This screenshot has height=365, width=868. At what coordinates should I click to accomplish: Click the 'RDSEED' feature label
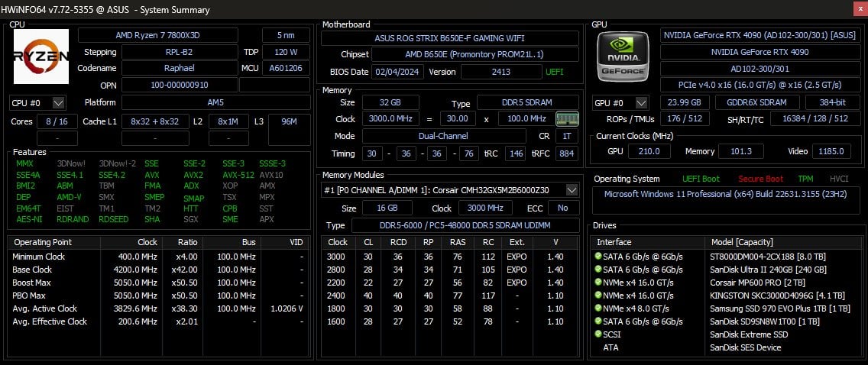(x=114, y=219)
